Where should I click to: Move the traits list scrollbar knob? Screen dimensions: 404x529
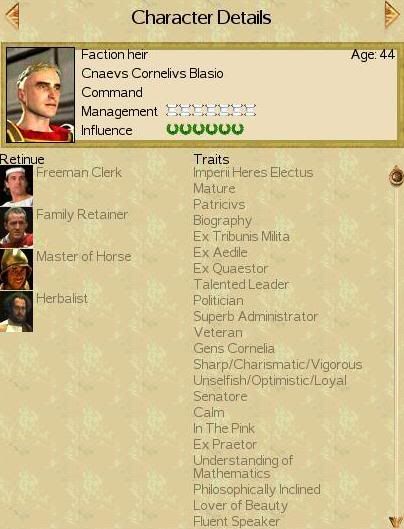(397, 175)
